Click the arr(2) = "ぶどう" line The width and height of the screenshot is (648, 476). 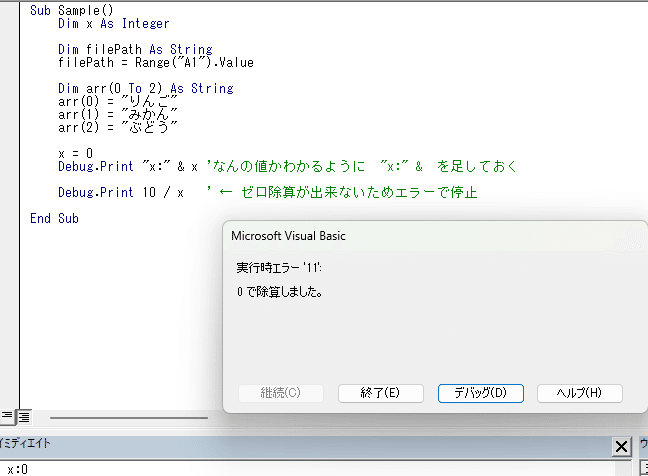[x=118, y=127]
